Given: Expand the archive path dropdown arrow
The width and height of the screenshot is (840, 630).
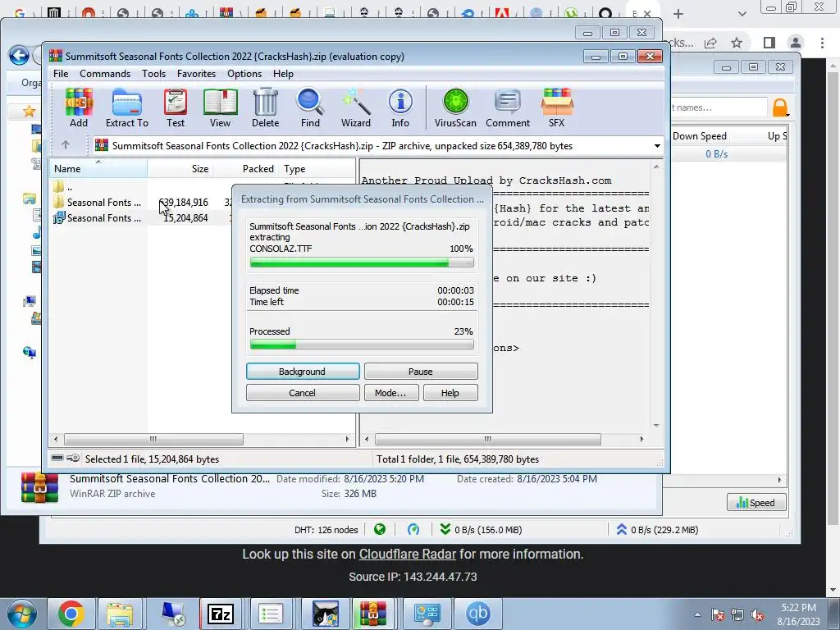Looking at the screenshot, I should (657, 146).
